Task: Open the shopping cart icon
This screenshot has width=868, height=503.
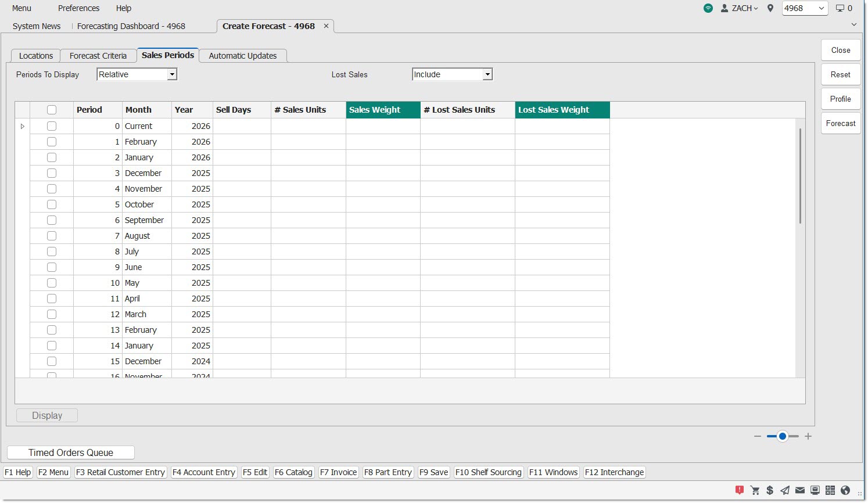Action: [x=755, y=490]
